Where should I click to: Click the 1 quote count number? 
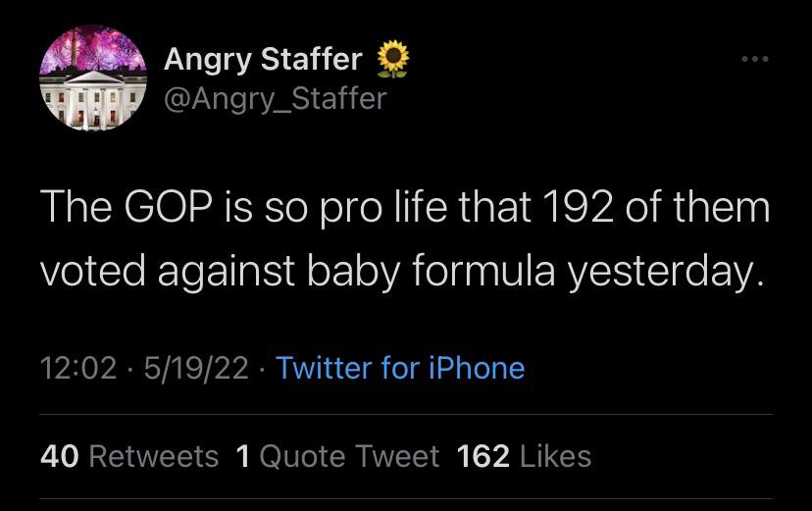(x=243, y=456)
